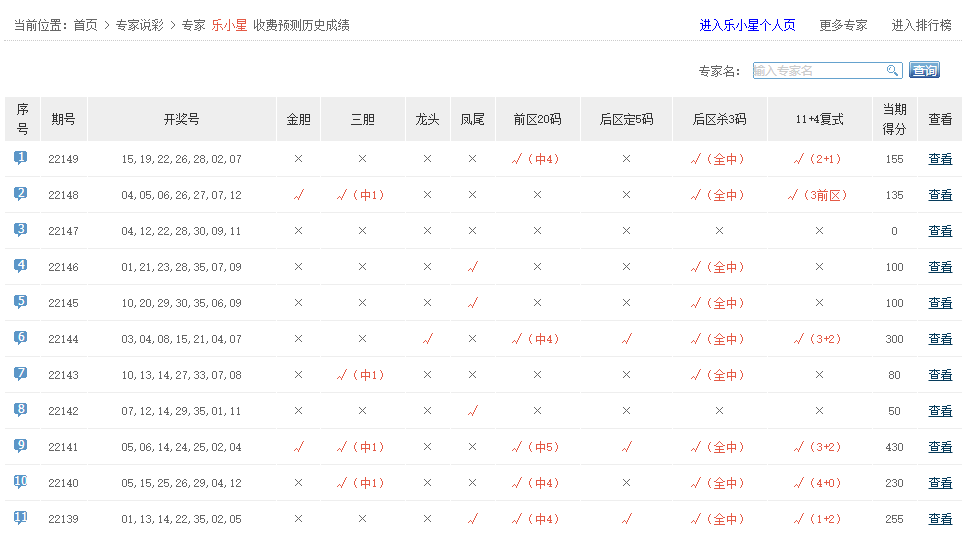This screenshot has width=962, height=534.
Task: Open 进入乐小星个人页 link
Action: click(747, 25)
